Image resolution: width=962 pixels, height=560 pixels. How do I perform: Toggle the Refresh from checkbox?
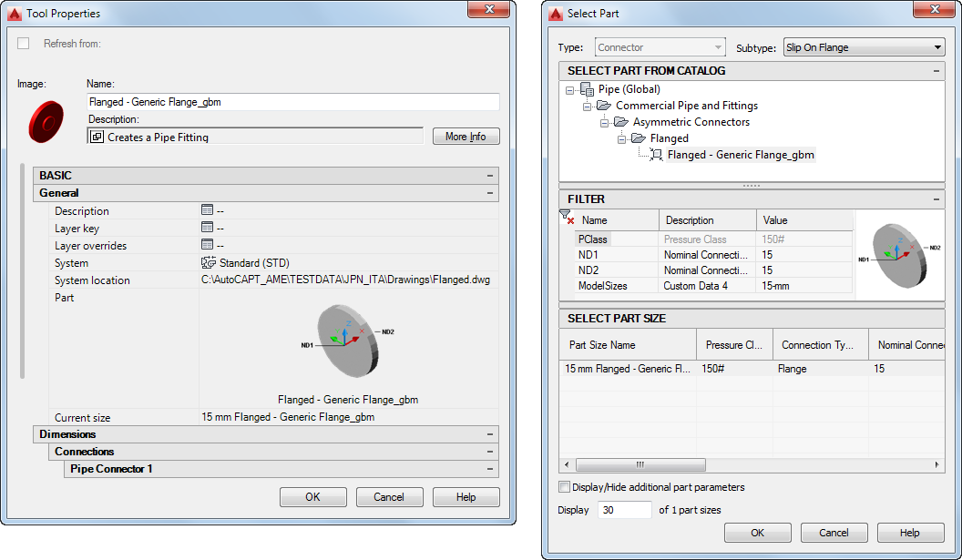tap(24, 43)
